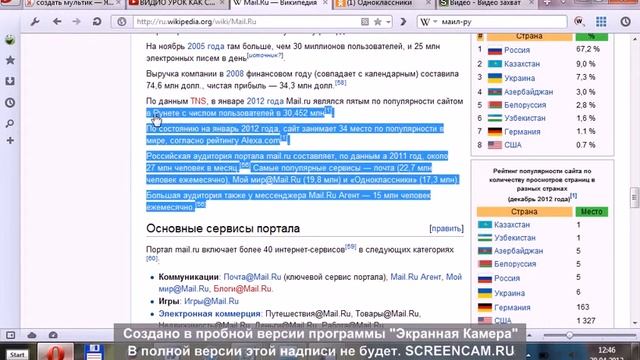
Task: Open the '2012 года' link
Action: tap(265, 101)
